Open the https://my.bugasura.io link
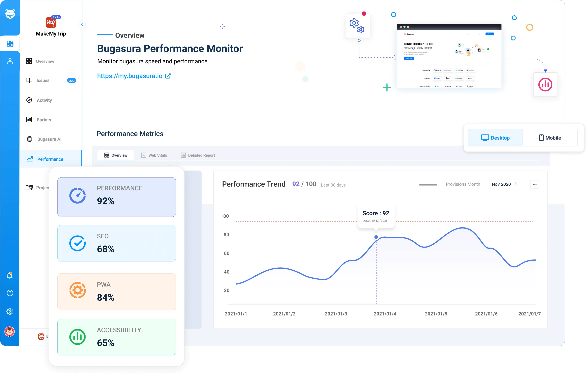 130,76
